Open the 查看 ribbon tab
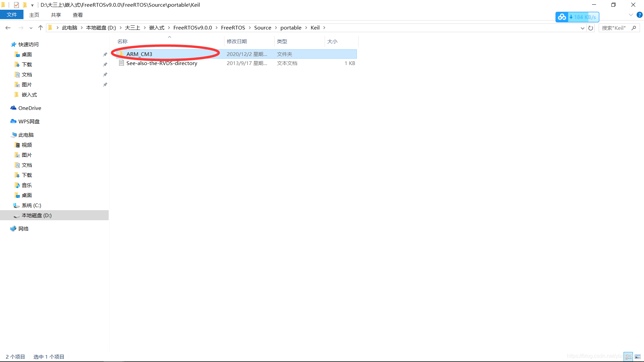 click(x=77, y=15)
